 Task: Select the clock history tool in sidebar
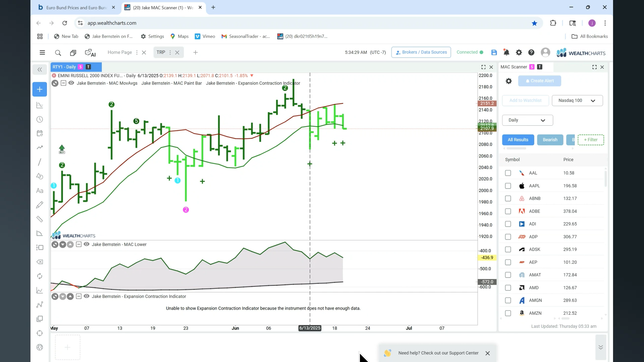[x=40, y=119]
